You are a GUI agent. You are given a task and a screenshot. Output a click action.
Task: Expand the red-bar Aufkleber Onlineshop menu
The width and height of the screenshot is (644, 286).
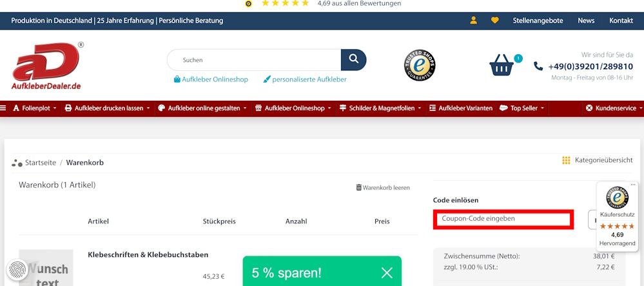293,108
